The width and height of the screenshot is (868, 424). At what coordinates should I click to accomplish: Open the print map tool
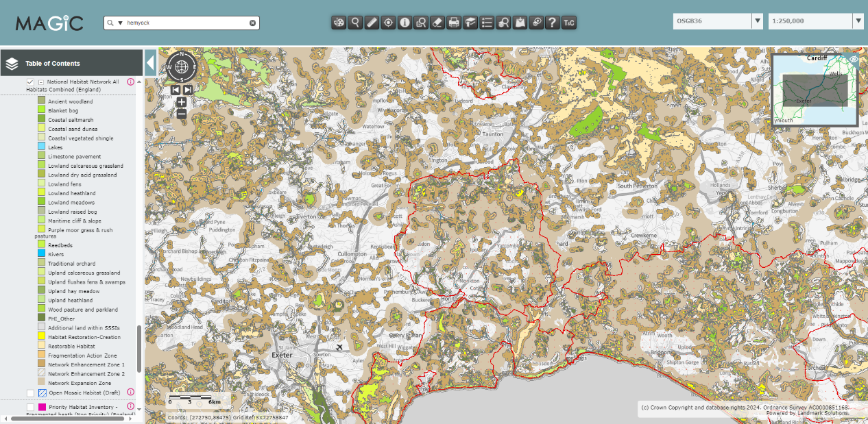(454, 23)
